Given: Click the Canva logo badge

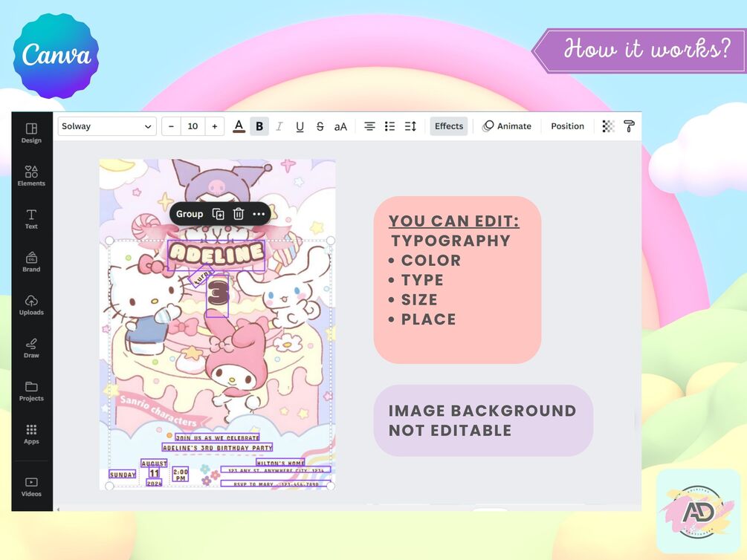Looking at the screenshot, I should pyautogui.click(x=56, y=56).
